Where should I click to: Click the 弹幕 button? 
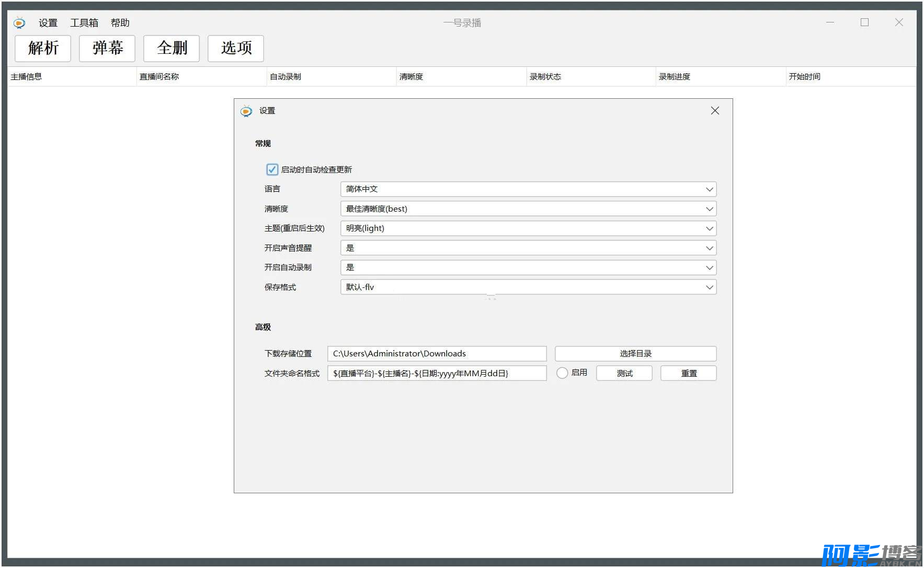[x=107, y=49]
